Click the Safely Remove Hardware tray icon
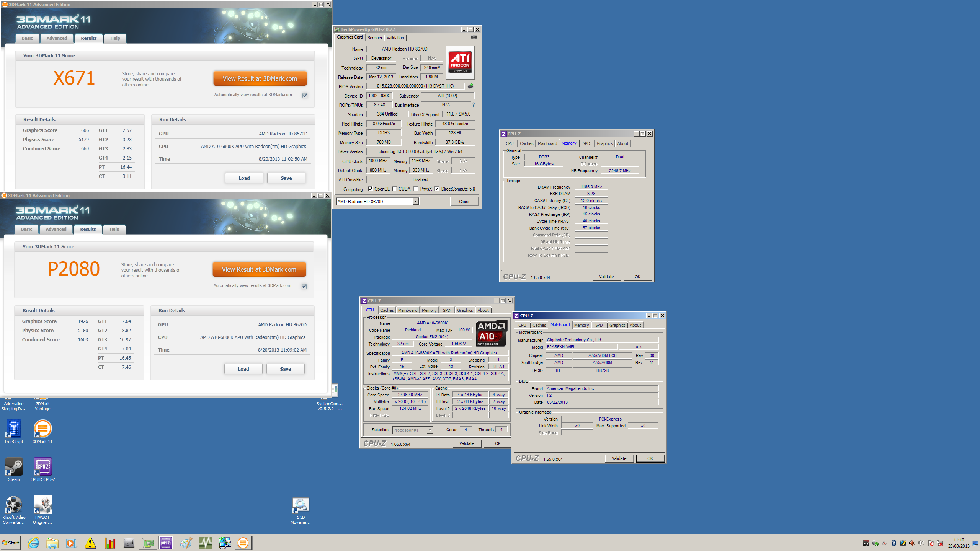This screenshot has height=551, width=980. (x=875, y=543)
